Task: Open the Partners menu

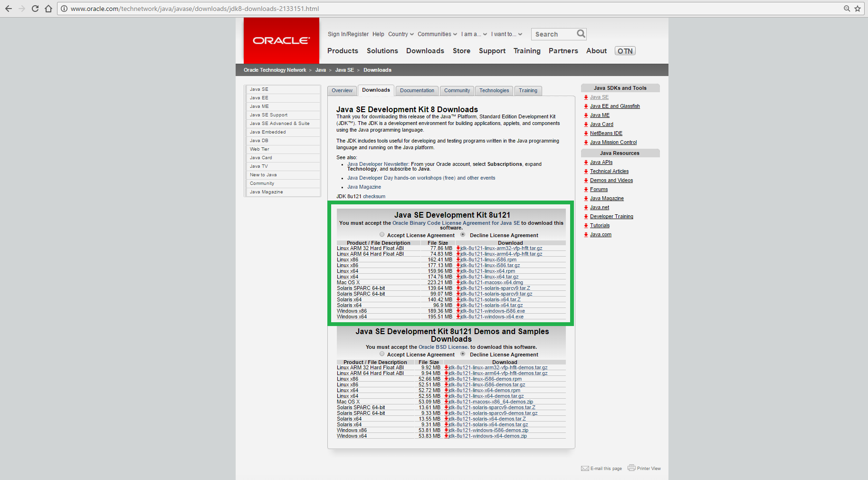Action: click(x=563, y=51)
